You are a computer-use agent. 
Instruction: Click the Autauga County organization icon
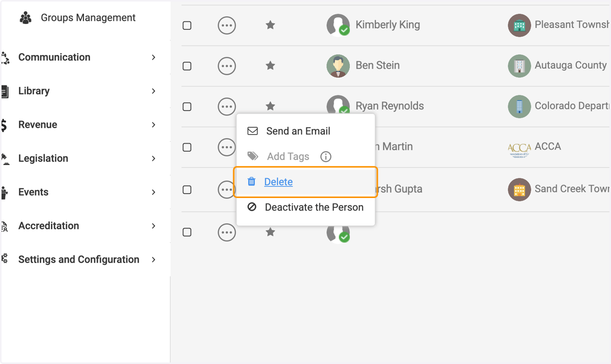click(x=519, y=66)
